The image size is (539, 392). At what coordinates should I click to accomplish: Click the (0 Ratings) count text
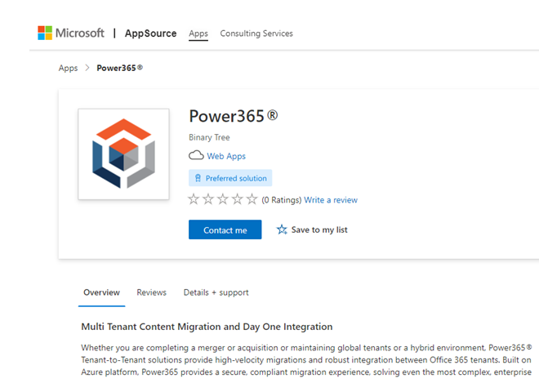pos(282,200)
